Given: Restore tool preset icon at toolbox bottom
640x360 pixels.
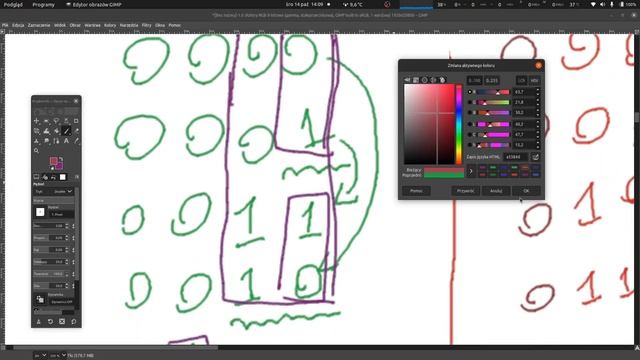Looking at the screenshot, I should (x=50, y=322).
